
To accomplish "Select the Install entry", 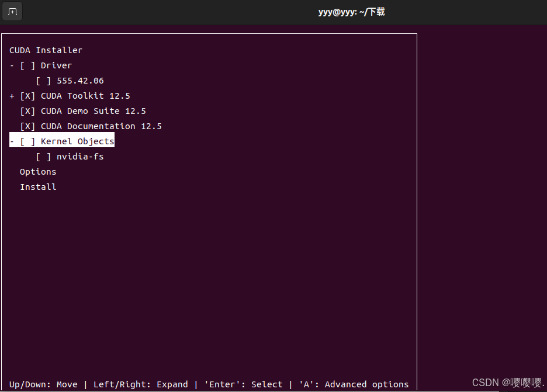I will pos(37,186).
